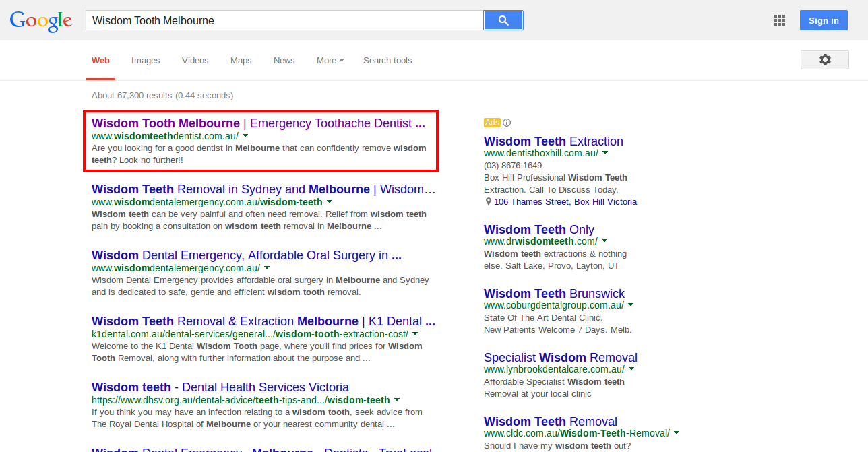
Task: Open the Wisdom Teeth Removal cldc ad
Action: point(551,422)
